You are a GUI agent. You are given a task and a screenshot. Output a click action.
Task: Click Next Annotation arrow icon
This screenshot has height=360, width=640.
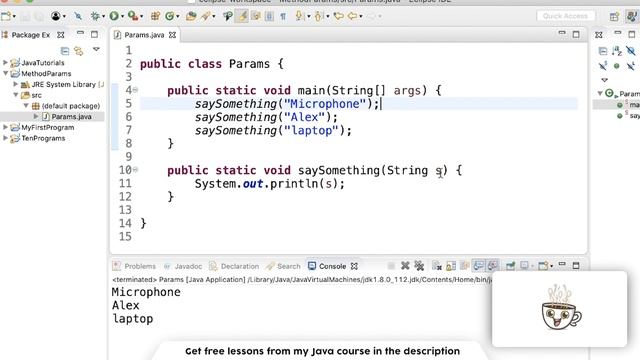click(x=299, y=16)
